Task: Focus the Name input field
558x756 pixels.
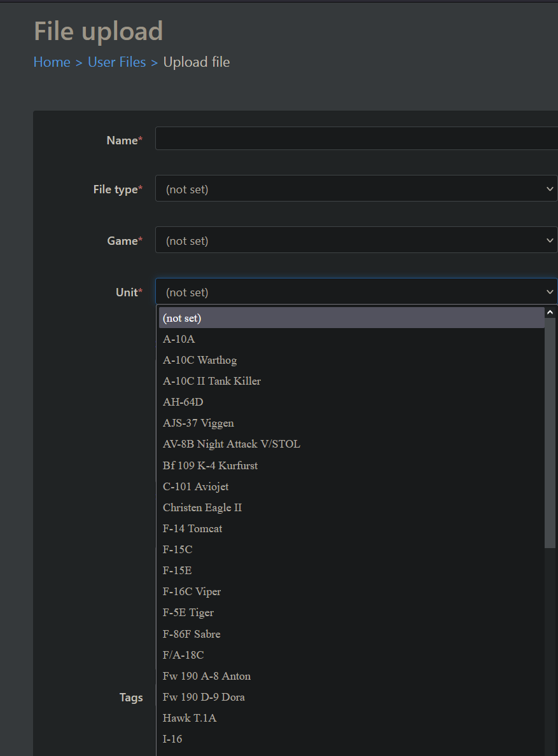Action: click(x=356, y=139)
